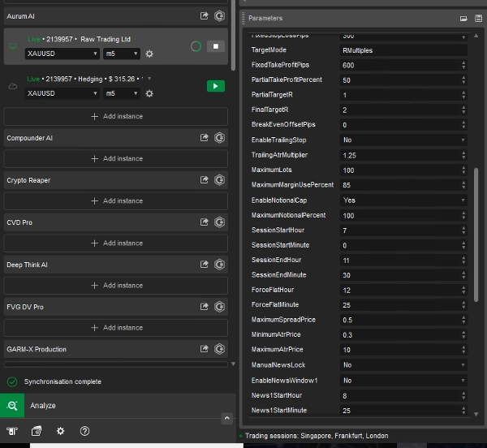The width and height of the screenshot is (487, 448).
Task: Click the TargetMode RMultiples field
Action: coord(403,50)
